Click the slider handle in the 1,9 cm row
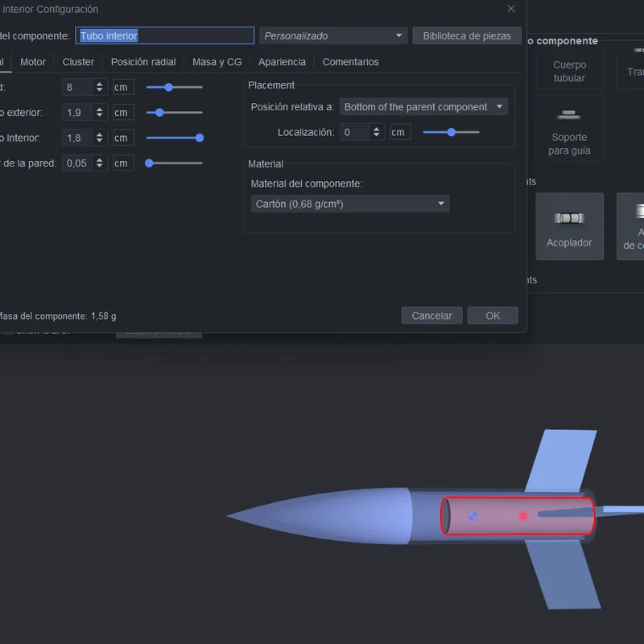This screenshot has width=644, height=644. [159, 113]
